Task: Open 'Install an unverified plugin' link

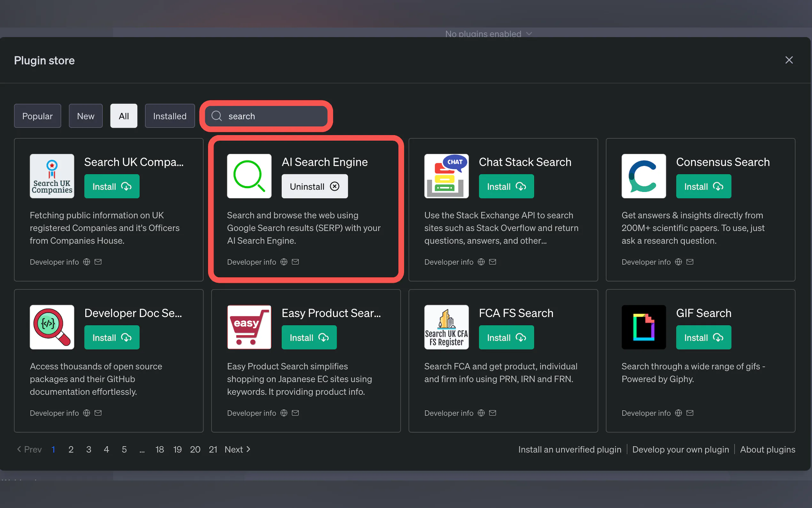Action: tap(569, 449)
